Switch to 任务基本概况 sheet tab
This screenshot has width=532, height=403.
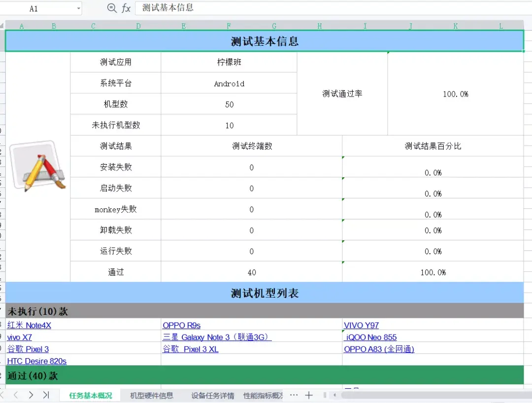coord(90,396)
